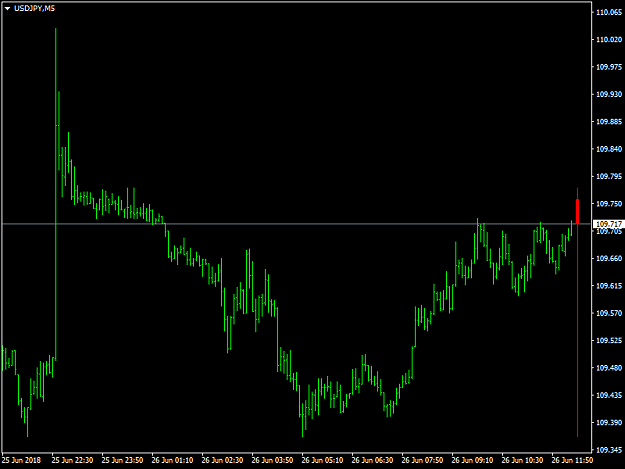
Task: Click the price level 109.750 on the scale
Action: [x=609, y=204]
